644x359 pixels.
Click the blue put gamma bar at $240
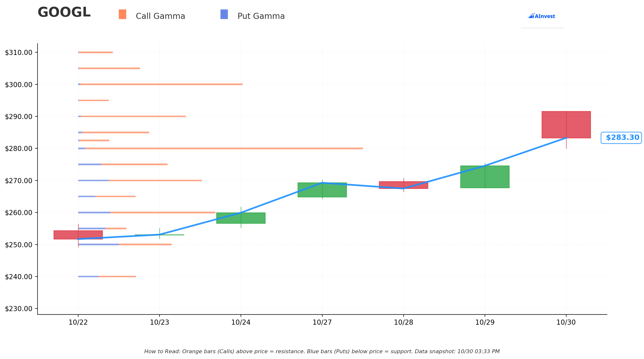[x=88, y=277]
